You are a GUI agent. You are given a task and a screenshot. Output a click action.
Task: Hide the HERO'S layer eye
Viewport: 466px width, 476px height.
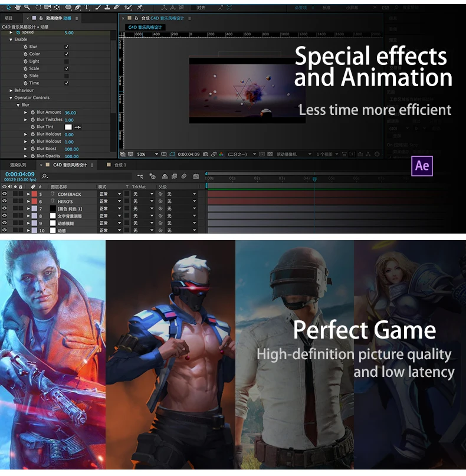click(5, 201)
